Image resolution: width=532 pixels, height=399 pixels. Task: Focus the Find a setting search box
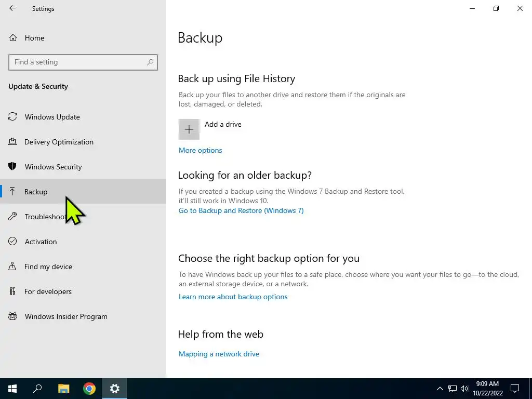tap(83, 62)
